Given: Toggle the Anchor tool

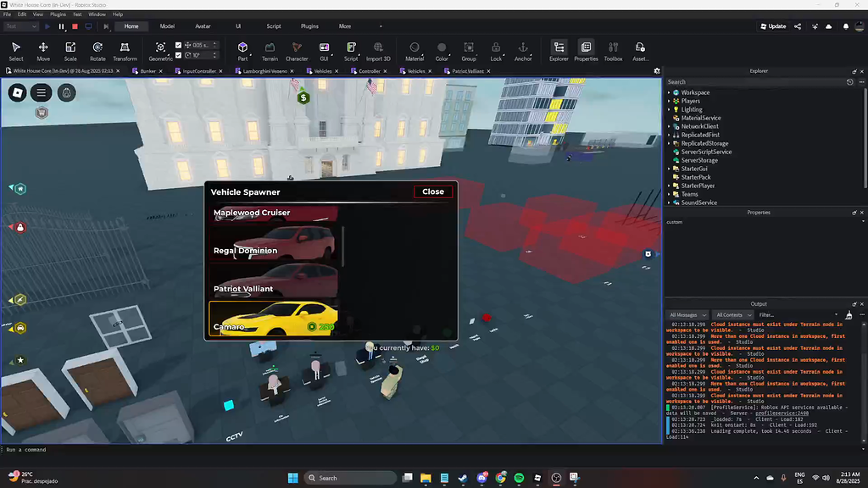Looking at the screenshot, I should pos(523,51).
